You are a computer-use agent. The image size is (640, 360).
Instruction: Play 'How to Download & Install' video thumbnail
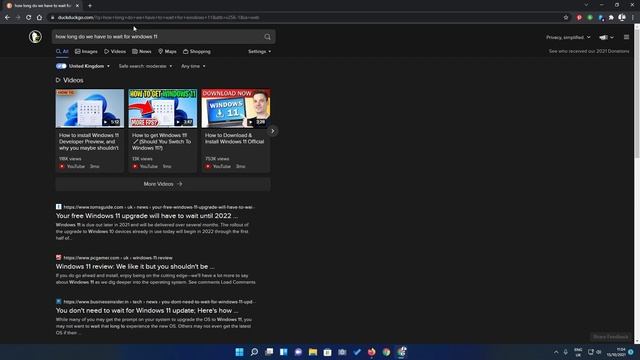(236, 108)
